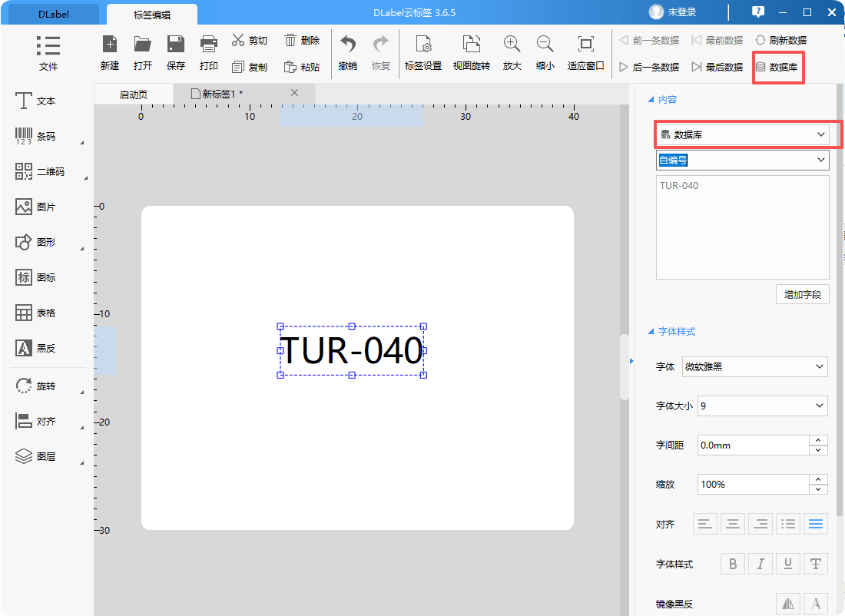Insert a picture with 图片

[x=35, y=207]
